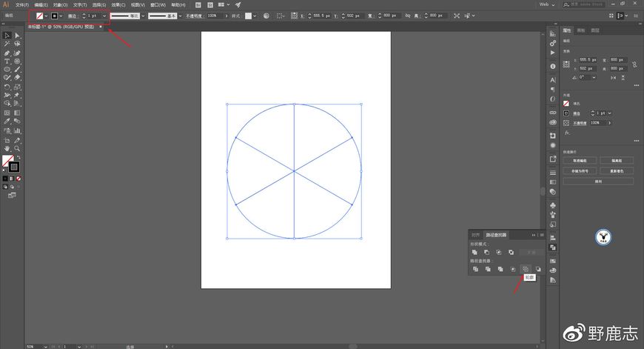Swap fill and stroke arrow icon
This screenshot has width=644, height=349.
point(19,157)
